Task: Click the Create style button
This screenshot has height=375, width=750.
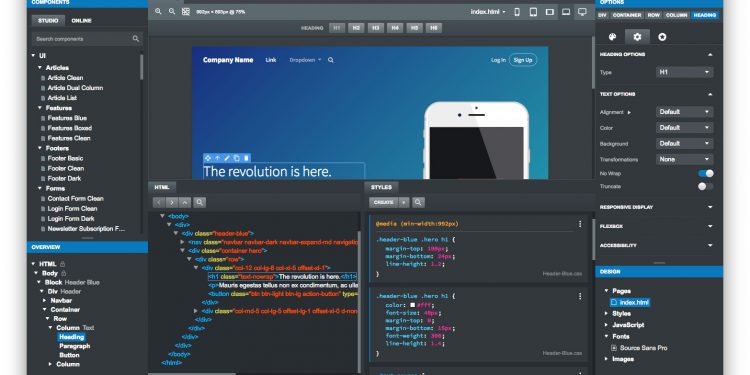Action: tap(384, 202)
